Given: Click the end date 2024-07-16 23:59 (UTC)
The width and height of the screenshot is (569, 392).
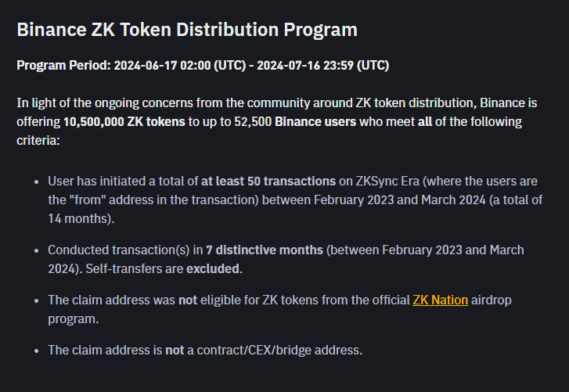Looking at the screenshot, I should 323,65.
